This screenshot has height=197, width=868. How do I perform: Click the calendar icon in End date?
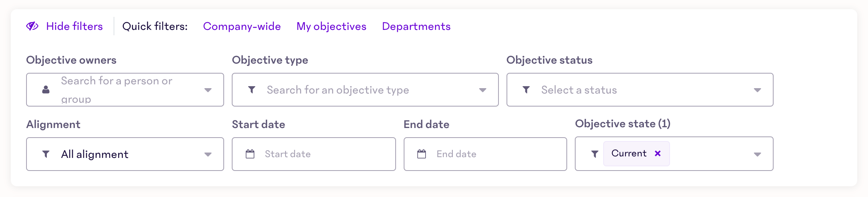(x=422, y=154)
